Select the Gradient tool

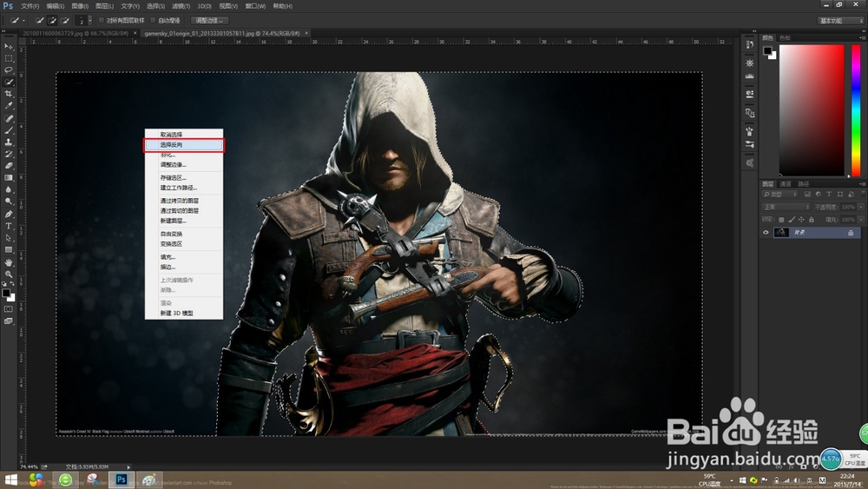(9, 178)
